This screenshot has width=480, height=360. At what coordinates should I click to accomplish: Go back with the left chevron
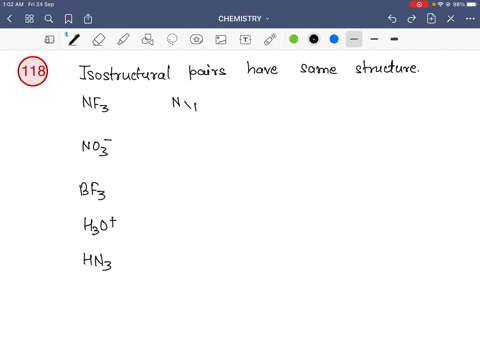pyautogui.click(x=10, y=19)
